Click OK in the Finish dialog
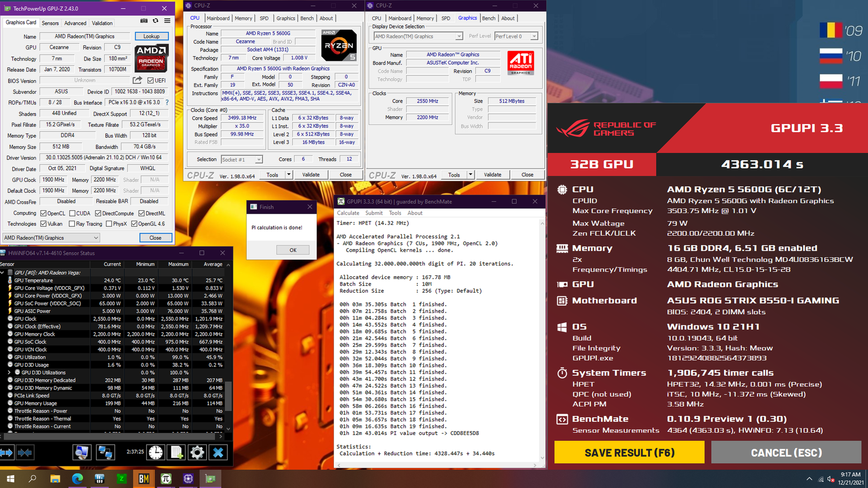Viewport: 868px width, 488px height. click(293, 250)
